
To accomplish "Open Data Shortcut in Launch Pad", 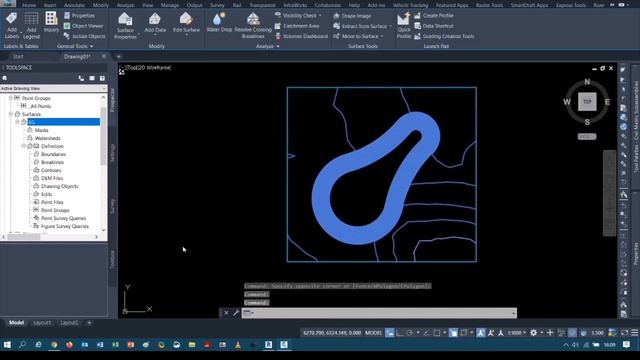I will pyautogui.click(x=433, y=26).
